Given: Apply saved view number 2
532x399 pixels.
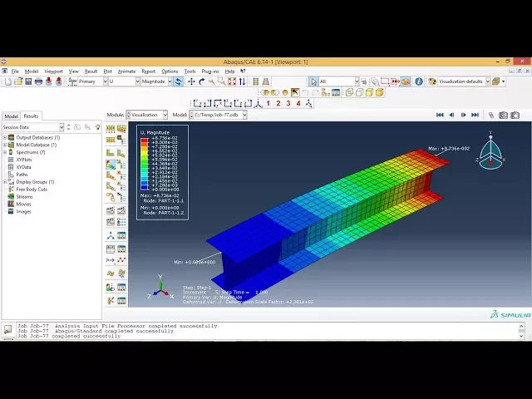Looking at the screenshot, I should (x=278, y=103).
